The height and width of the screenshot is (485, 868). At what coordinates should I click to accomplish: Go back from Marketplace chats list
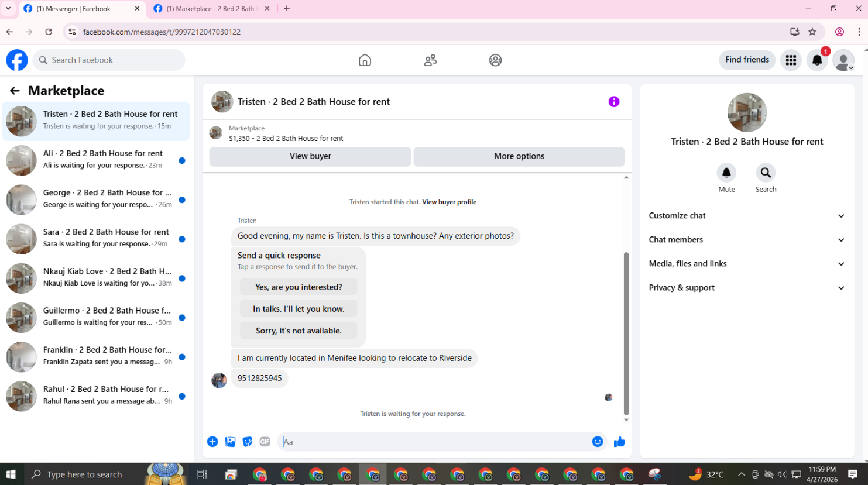tap(15, 91)
